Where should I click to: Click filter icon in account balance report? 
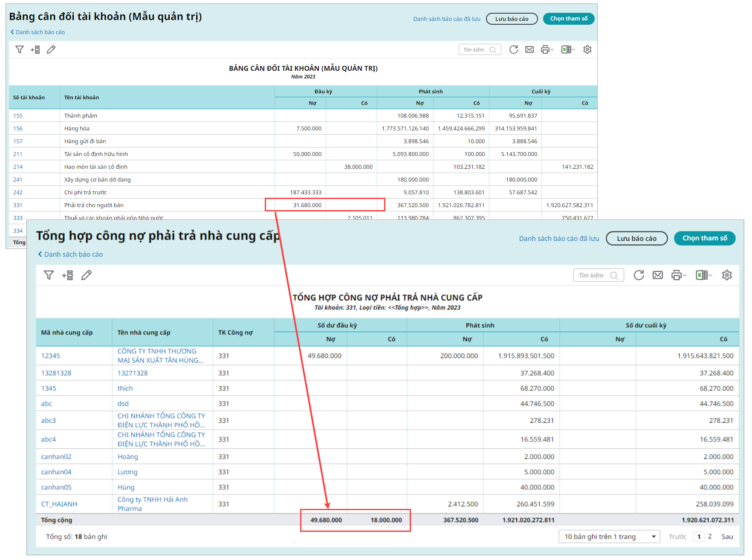(20, 50)
